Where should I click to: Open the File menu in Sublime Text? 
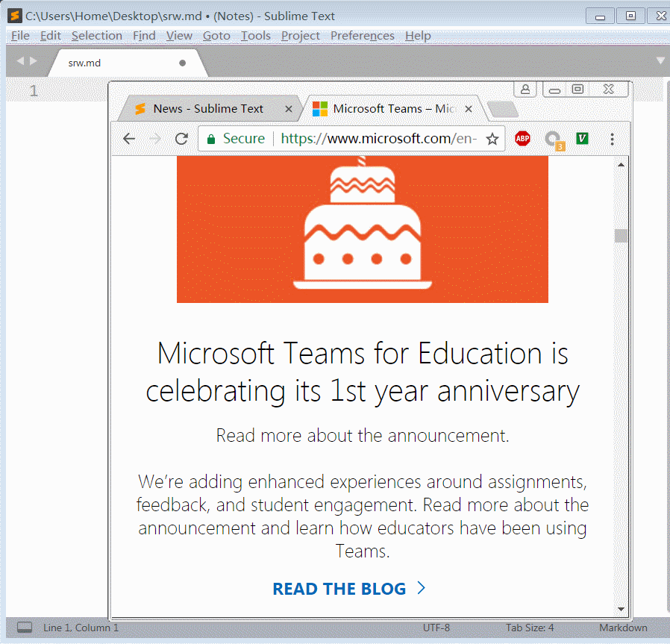tap(20, 36)
